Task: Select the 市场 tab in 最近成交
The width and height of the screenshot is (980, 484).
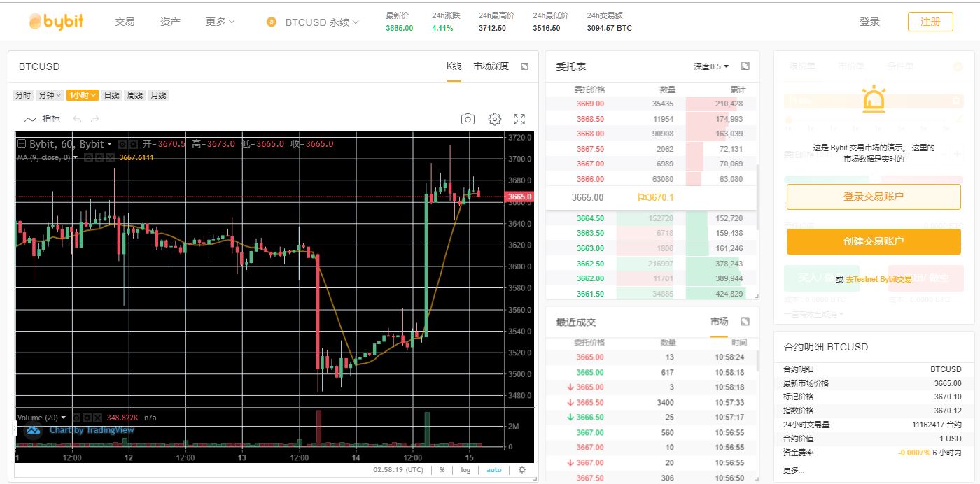Action: point(719,321)
